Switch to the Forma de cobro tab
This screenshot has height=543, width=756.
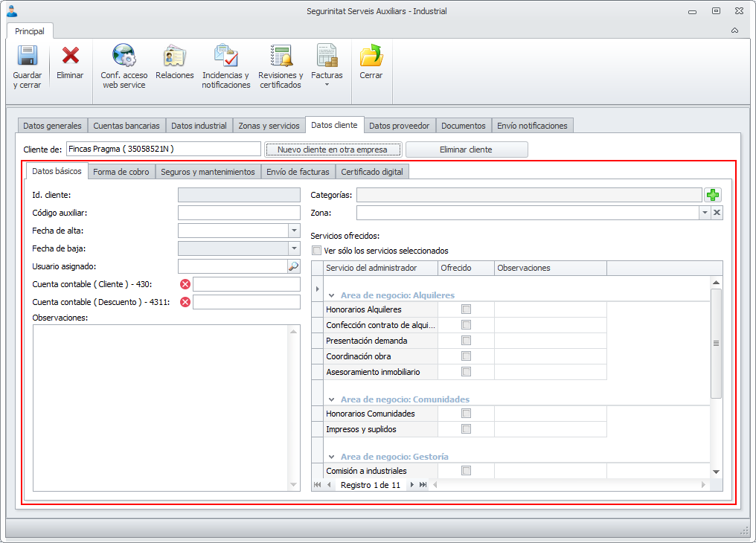coord(121,172)
